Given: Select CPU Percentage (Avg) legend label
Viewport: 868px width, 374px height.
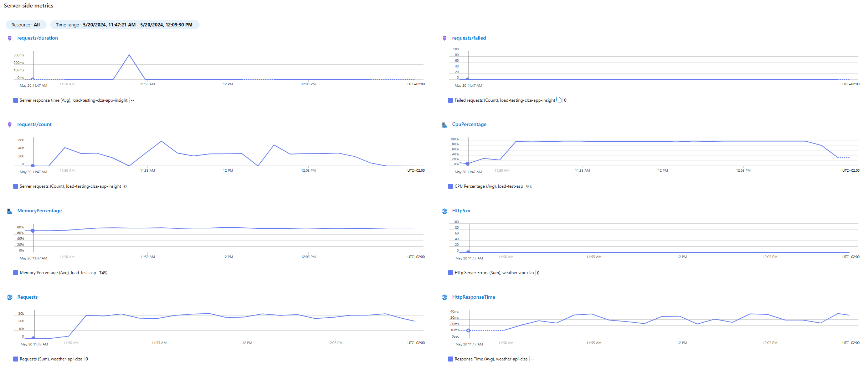Looking at the screenshot, I should (489, 186).
